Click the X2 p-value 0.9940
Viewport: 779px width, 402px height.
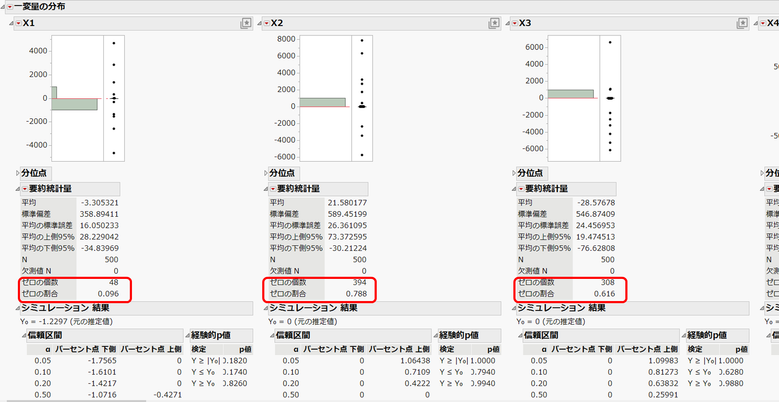click(485, 383)
